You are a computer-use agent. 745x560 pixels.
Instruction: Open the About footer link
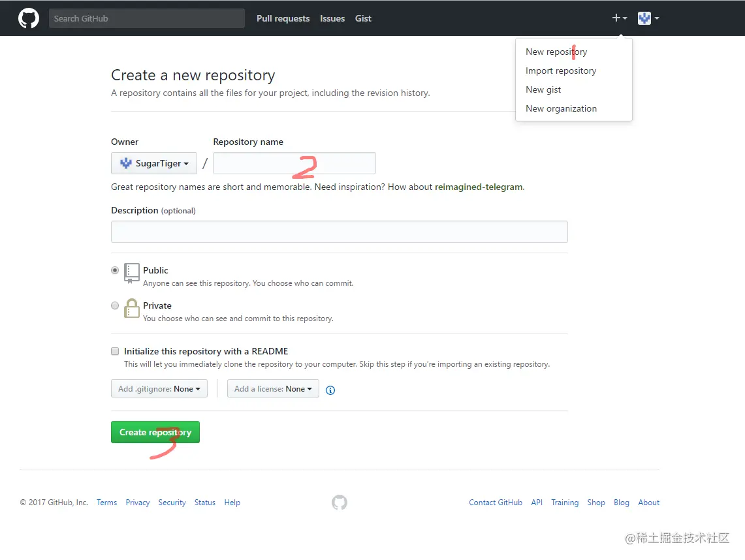pos(648,503)
